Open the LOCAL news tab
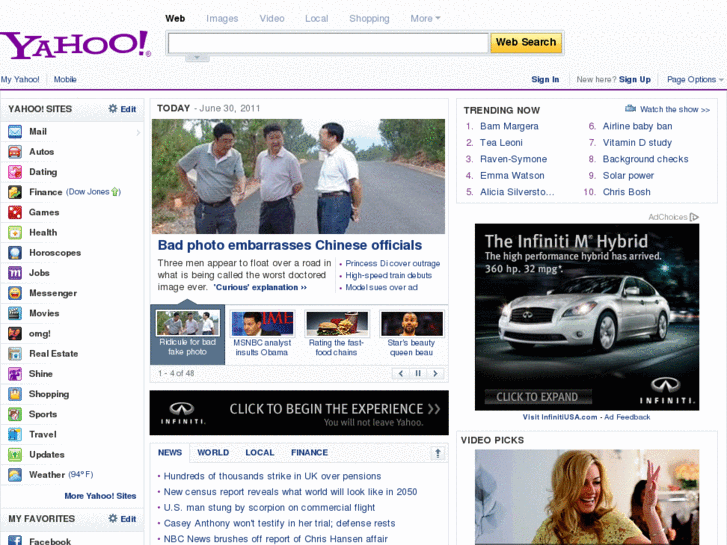This screenshot has height=545, width=727. click(x=260, y=453)
